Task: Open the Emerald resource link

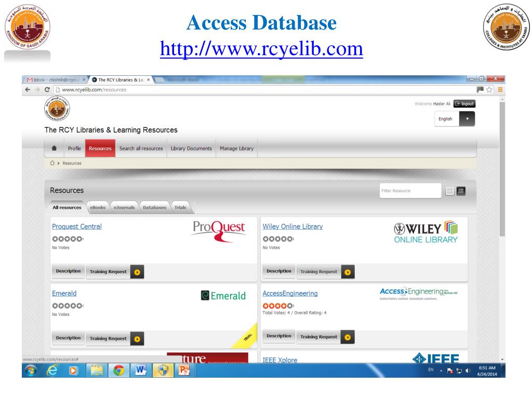Action: [64, 293]
